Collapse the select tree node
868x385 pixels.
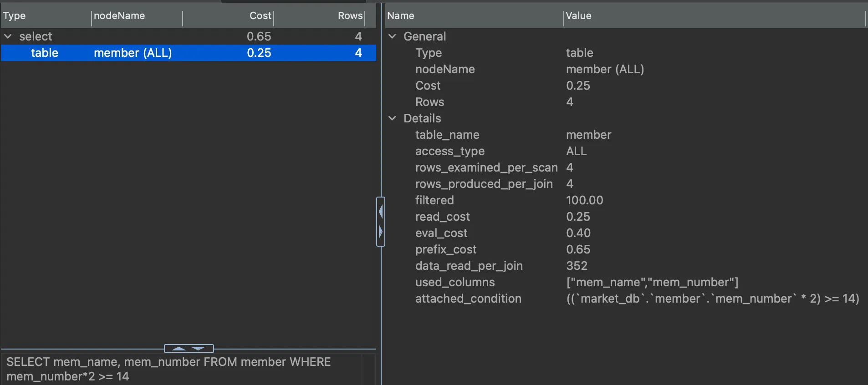8,36
